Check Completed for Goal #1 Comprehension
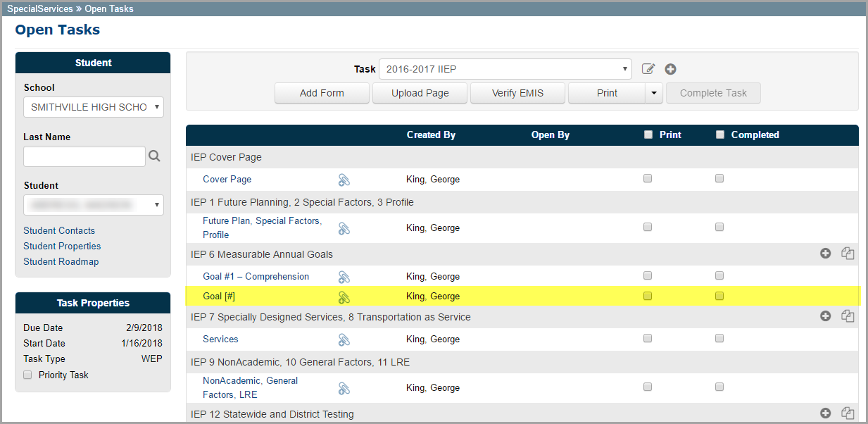Screen dimensions: 868x424 (x=719, y=275)
